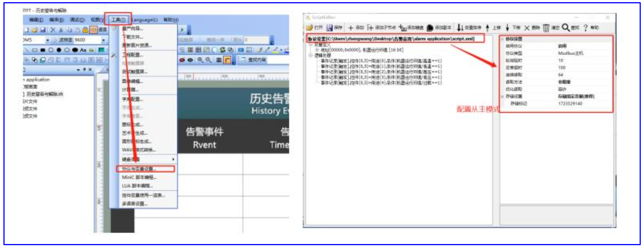644x247 pixels.
Task: Click the Save (保存) floppy icon in ScriptEditor
Action: [330, 27]
